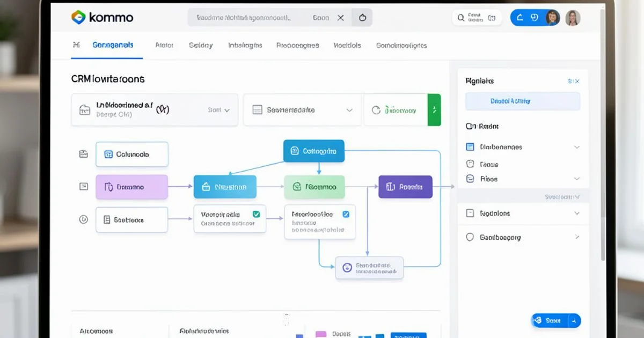644x338 pixels.
Task: Click the icon in the top blue workflow node
Action: 294,151
